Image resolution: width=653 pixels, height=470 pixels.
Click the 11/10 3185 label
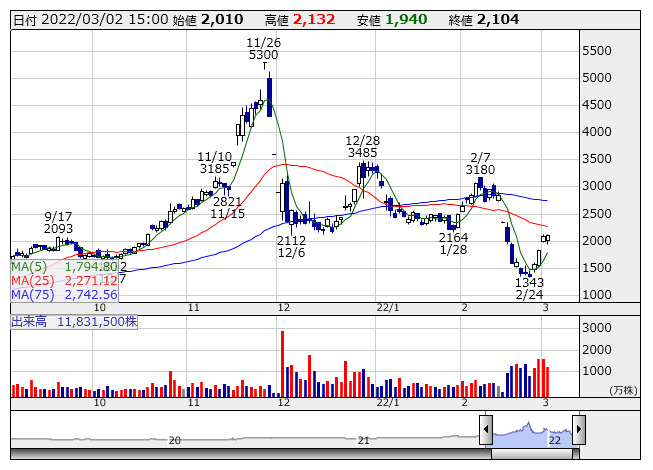click(x=214, y=163)
